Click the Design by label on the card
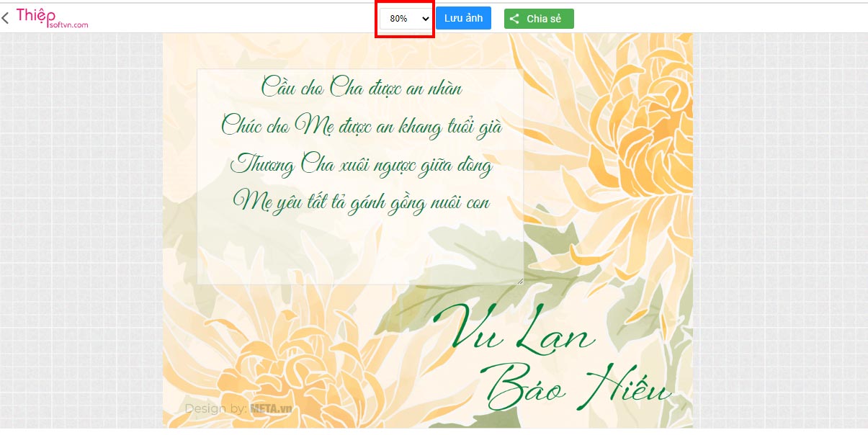Image resolution: width=868 pixels, height=435 pixels. tap(212, 408)
